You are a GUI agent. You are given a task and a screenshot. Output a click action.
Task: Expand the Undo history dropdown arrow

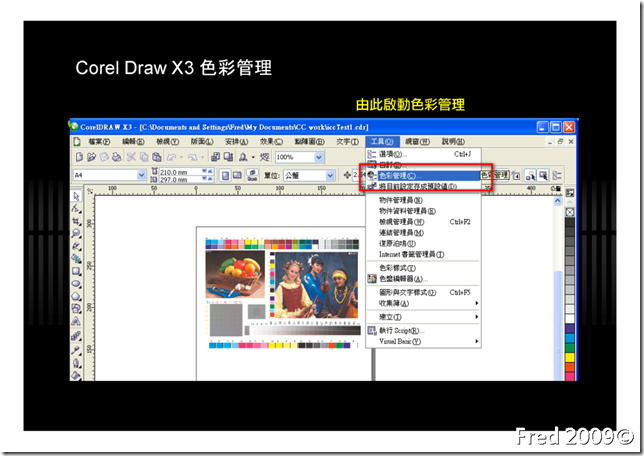click(x=181, y=157)
